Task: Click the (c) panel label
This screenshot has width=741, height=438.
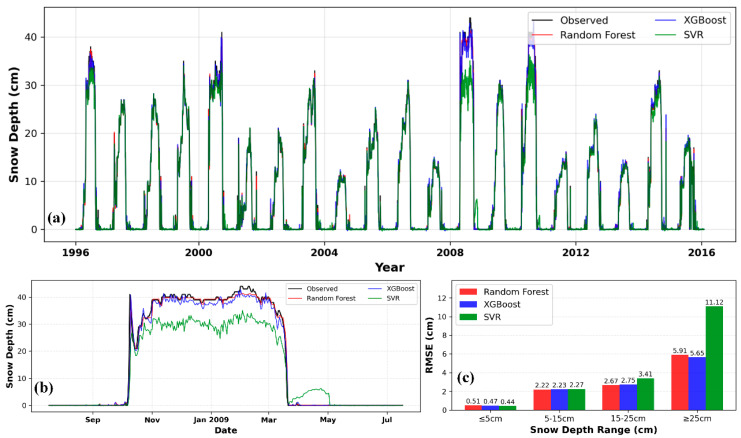Action: [x=465, y=378]
